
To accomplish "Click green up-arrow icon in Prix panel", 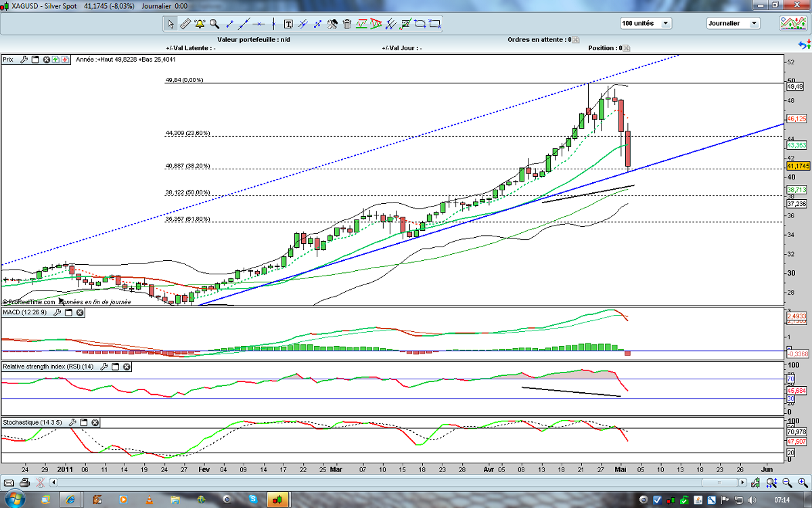I will [55, 60].
